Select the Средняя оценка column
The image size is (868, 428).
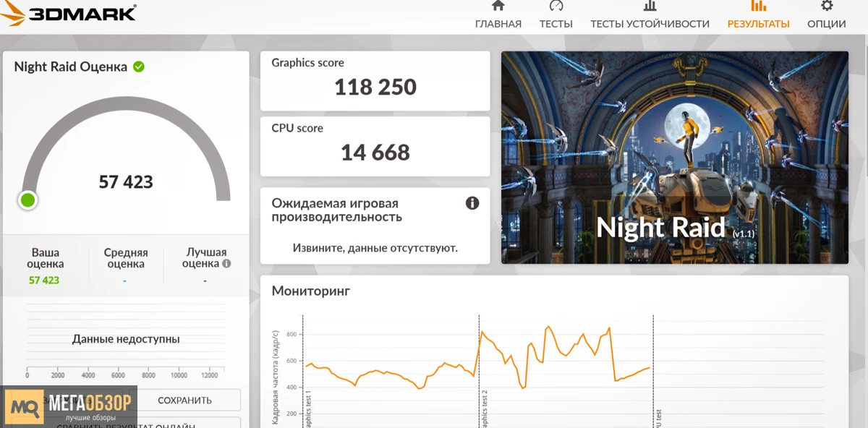click(125, 265)
